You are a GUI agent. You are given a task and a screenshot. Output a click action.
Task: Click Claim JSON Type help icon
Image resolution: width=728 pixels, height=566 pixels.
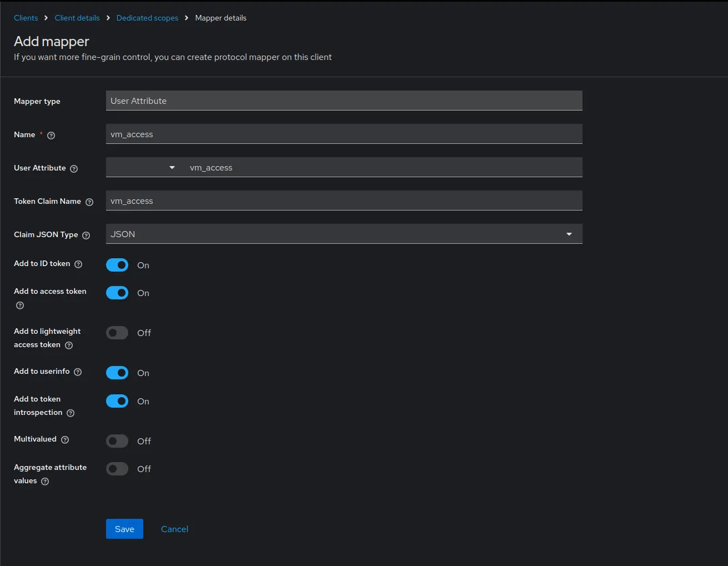(x=86, y=236)
